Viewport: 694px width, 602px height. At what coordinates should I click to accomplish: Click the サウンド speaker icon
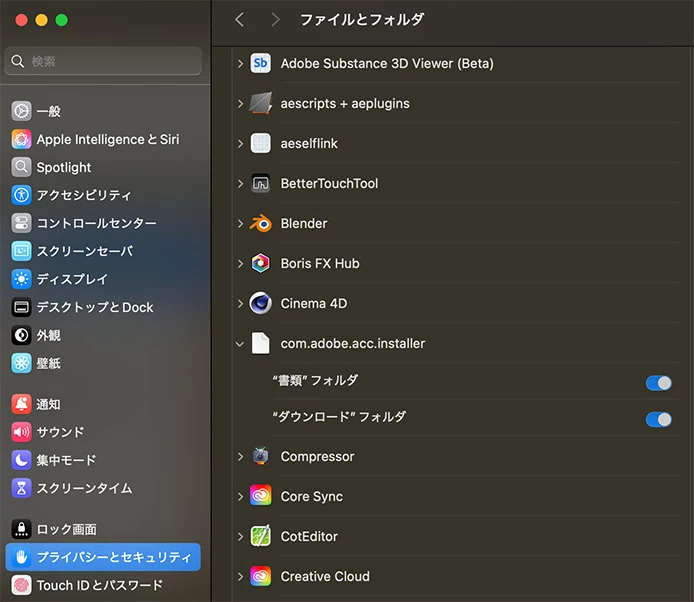point(21,432)
